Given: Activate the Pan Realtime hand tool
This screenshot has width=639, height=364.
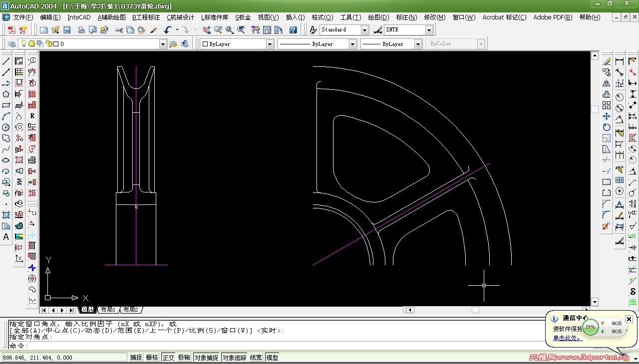Looking at the screenshot, I should tap(207, 30).
